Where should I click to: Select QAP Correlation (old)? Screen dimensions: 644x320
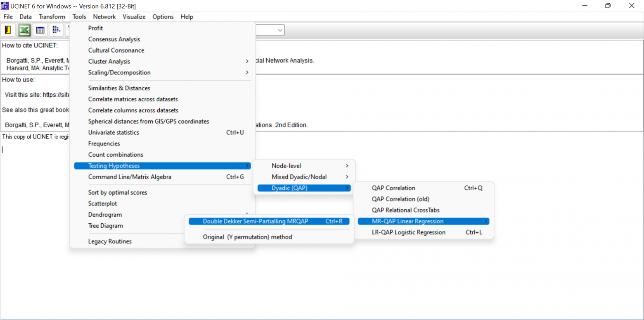tap(424, 199)
